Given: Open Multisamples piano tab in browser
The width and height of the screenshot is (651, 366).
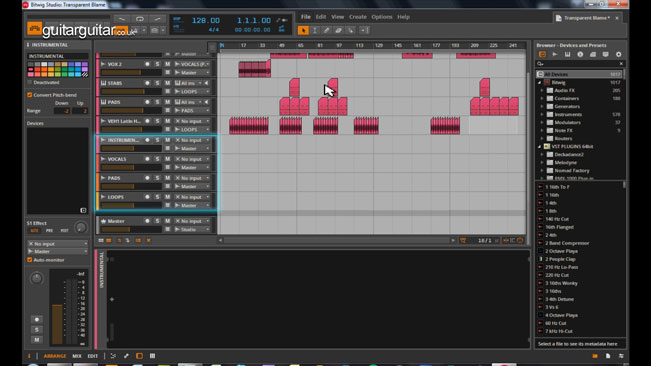Looking at the screenshot, I should tap(568, 54).
